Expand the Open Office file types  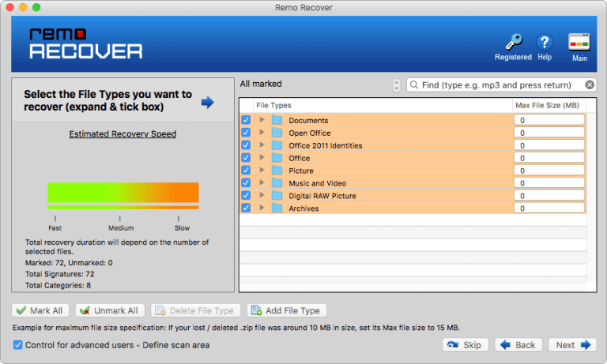262,133
